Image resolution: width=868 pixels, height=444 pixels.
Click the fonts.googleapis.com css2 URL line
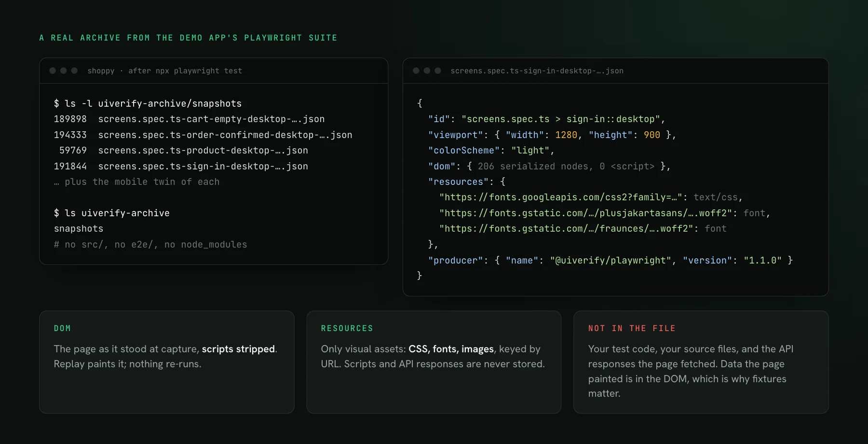click(591, 197)
